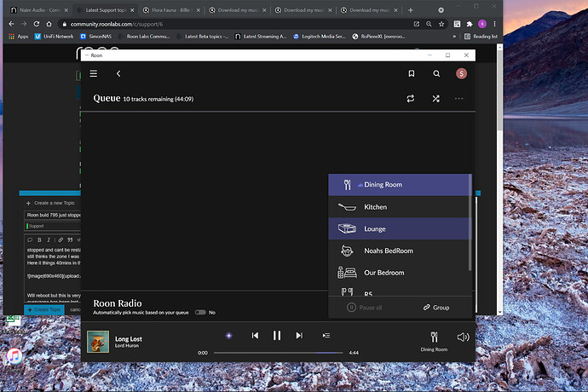Select the Lounge zone
Viewport: 588px width, 392px height.
[399, 229]
